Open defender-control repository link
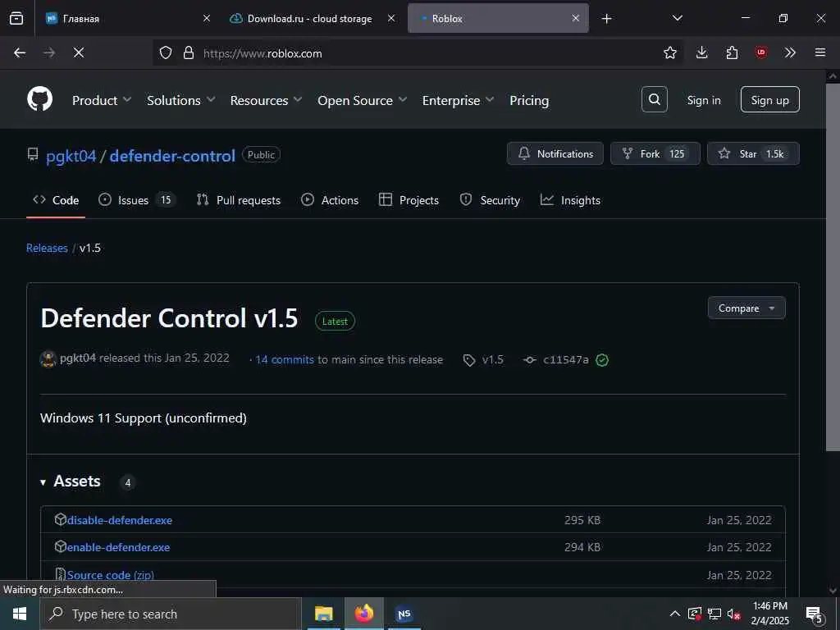Viewport: 840px width, 630px height. point(172,156)
